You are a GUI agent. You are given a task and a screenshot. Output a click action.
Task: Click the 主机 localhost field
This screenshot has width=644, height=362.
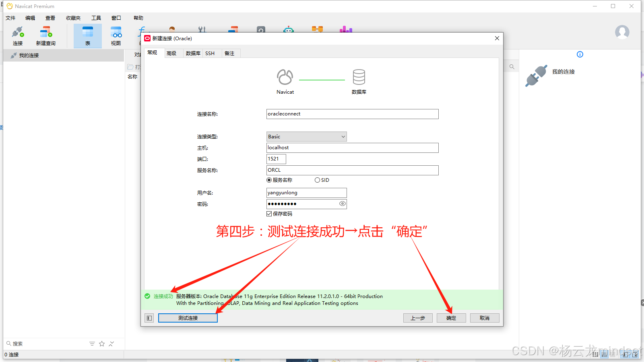point(352,148)
